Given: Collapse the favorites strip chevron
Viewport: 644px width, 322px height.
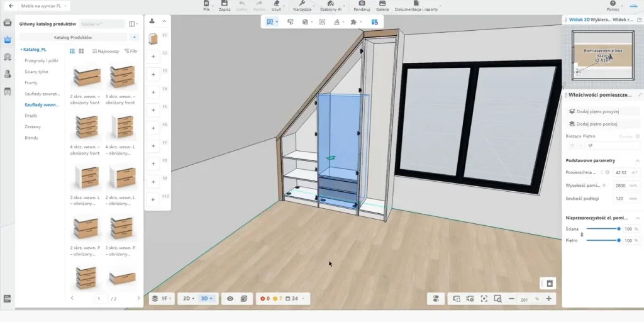Looking at the screenshot, I should (x=164, y=21).
